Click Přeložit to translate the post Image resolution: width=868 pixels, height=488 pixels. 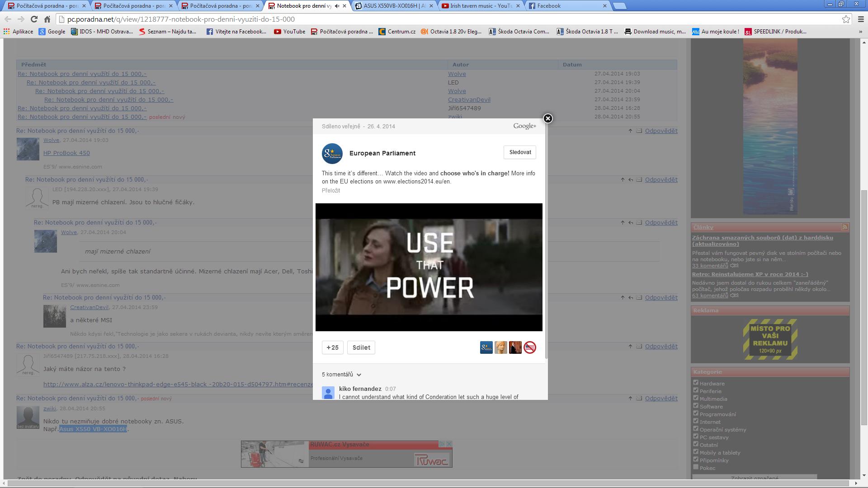point(331,191)
